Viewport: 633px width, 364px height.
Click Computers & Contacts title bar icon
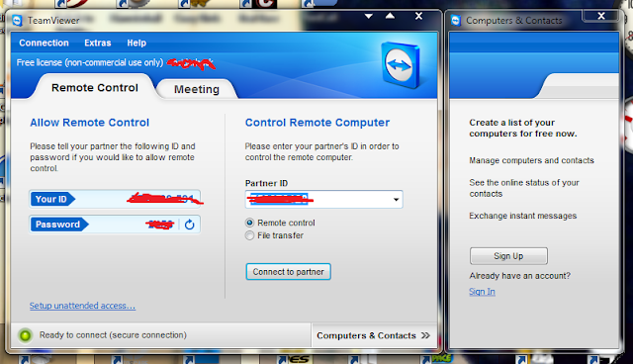point(456,20)
